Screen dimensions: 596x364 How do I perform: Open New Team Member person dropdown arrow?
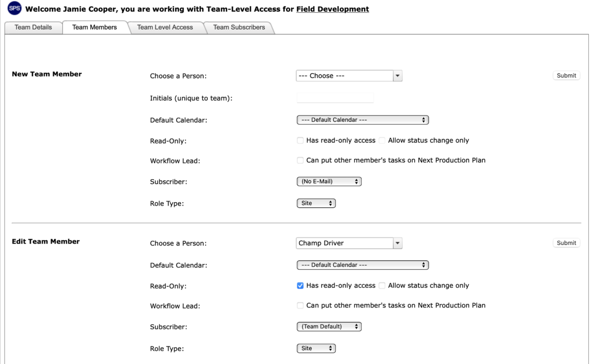coord(397,76)
